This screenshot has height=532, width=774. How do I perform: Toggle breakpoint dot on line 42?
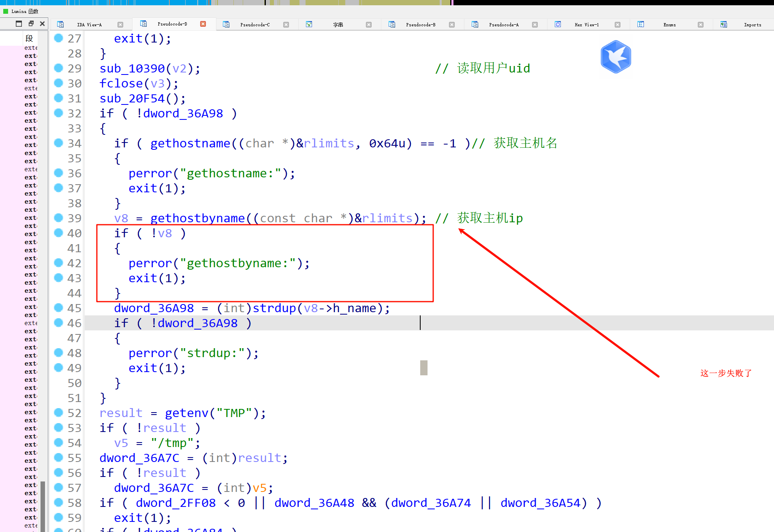pos(59,262)
